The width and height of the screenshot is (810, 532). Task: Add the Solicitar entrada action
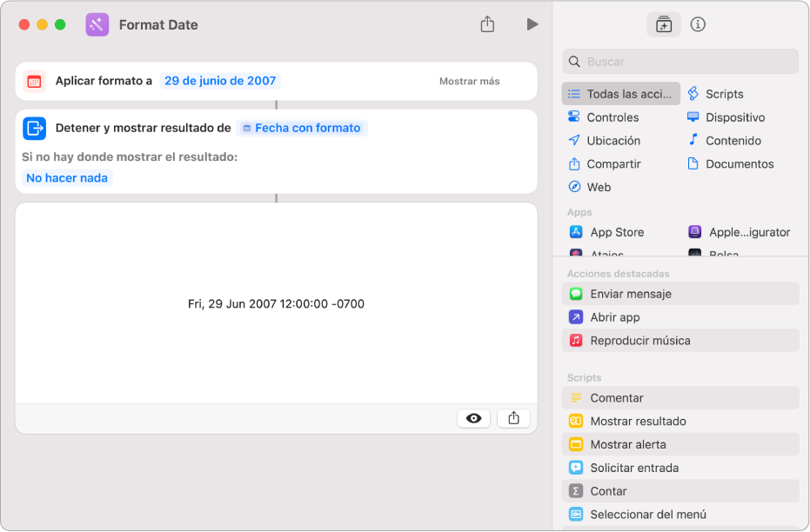tap(680, 468)
